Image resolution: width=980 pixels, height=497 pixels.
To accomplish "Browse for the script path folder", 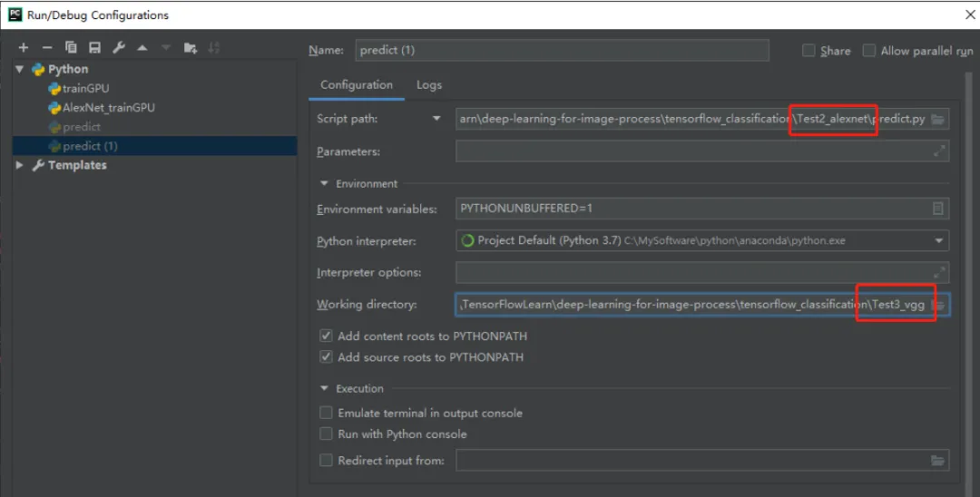I will point(938,120).
